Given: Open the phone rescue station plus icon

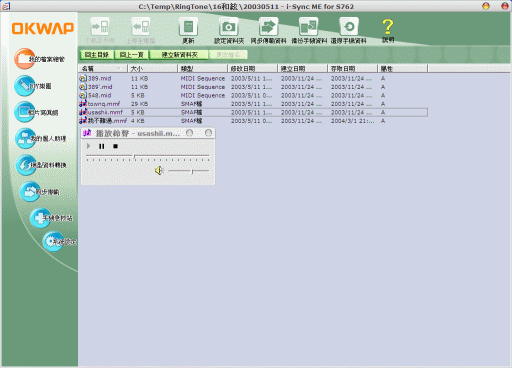Looking at the screenshot, I should pos(40,218).
